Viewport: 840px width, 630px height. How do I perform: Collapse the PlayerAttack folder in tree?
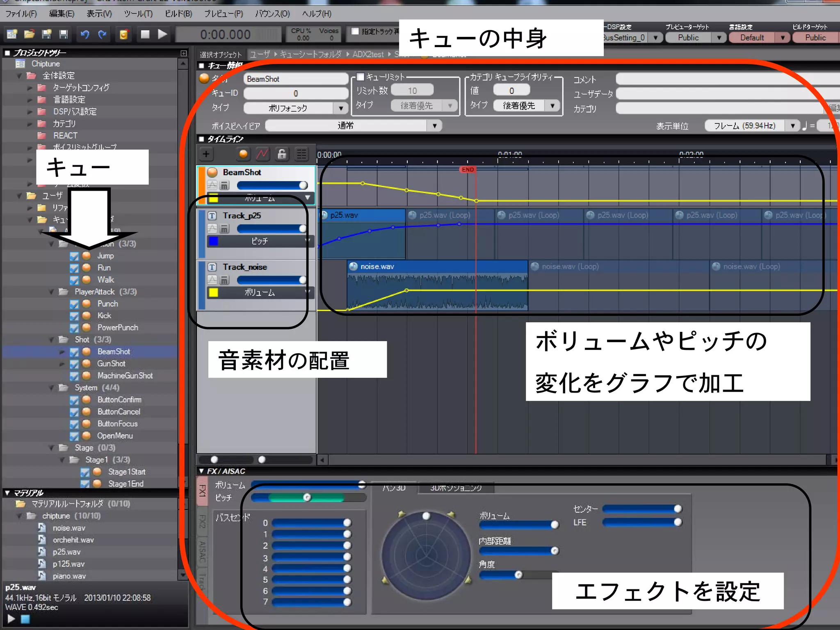point(52,292)
